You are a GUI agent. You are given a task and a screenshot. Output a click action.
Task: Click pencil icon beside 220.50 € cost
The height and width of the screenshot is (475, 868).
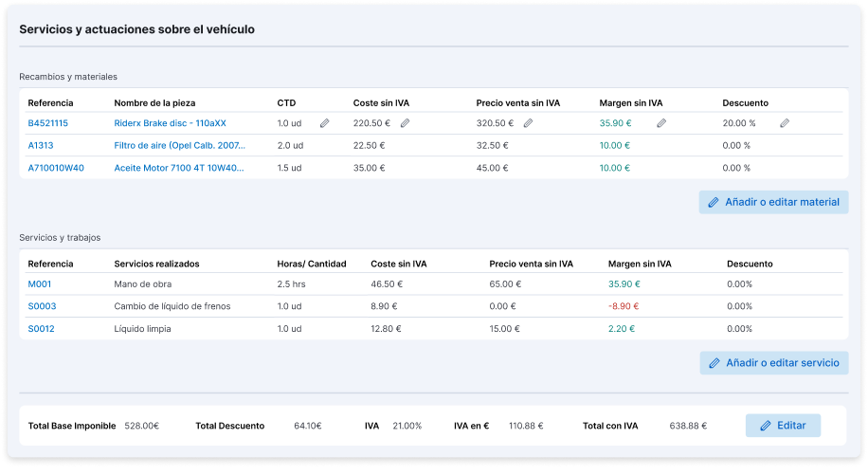405,123
